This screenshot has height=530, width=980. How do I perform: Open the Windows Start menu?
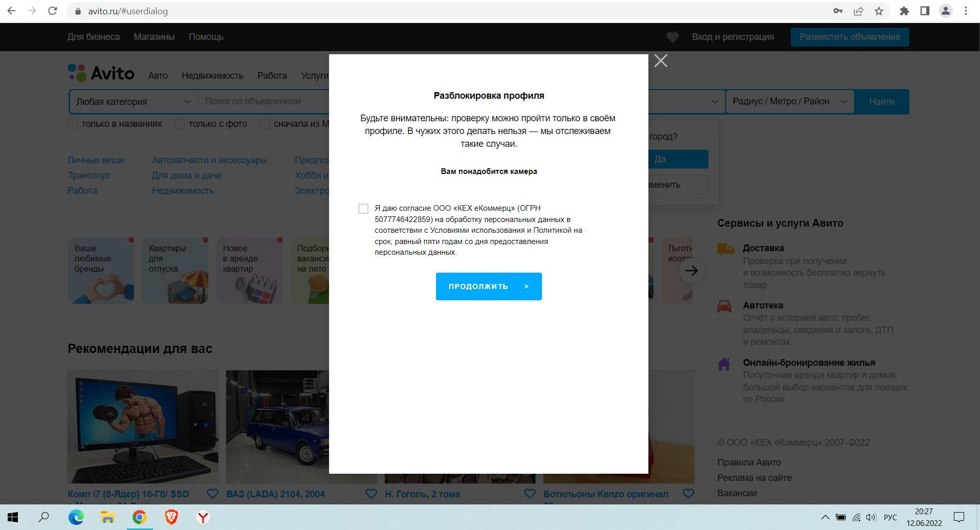(12, 517)
